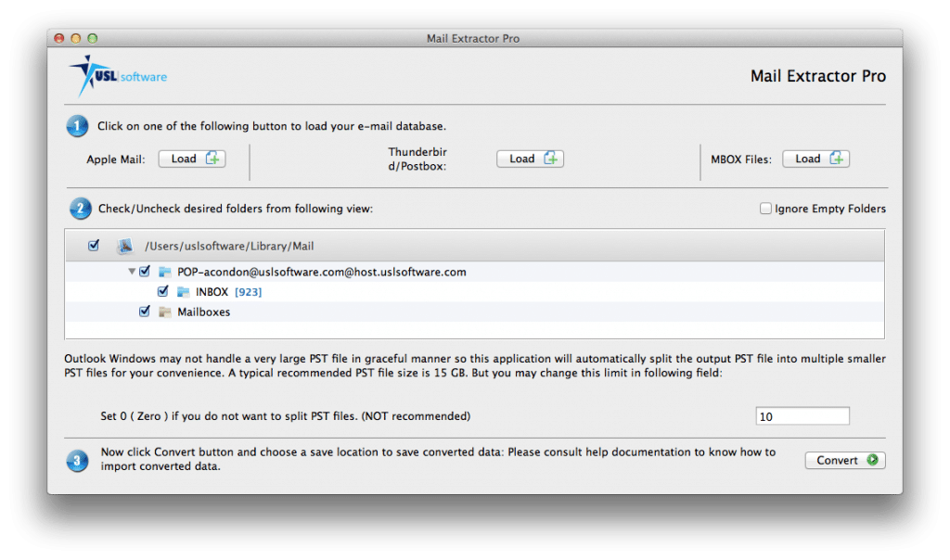Click the mail database icon beside the Library/Mail path
Screen dimensions: 950x560
tap(125, 246)
